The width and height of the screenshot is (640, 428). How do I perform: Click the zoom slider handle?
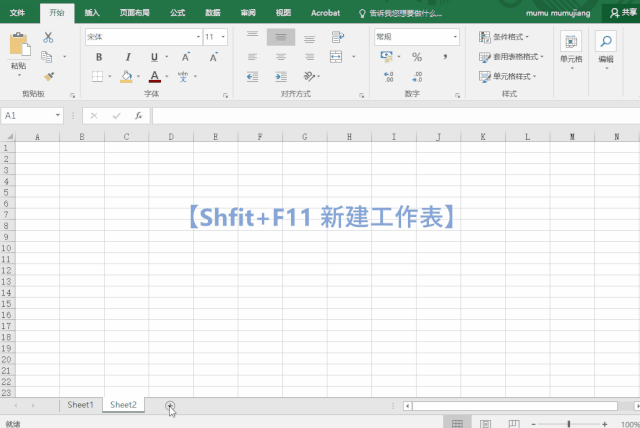tap(569, 424)
